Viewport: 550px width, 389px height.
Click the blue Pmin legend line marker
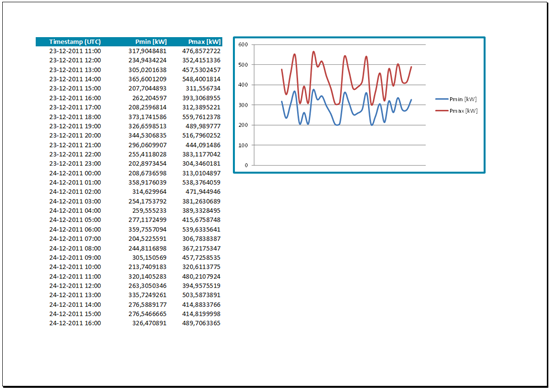click(x=442, y=99)
